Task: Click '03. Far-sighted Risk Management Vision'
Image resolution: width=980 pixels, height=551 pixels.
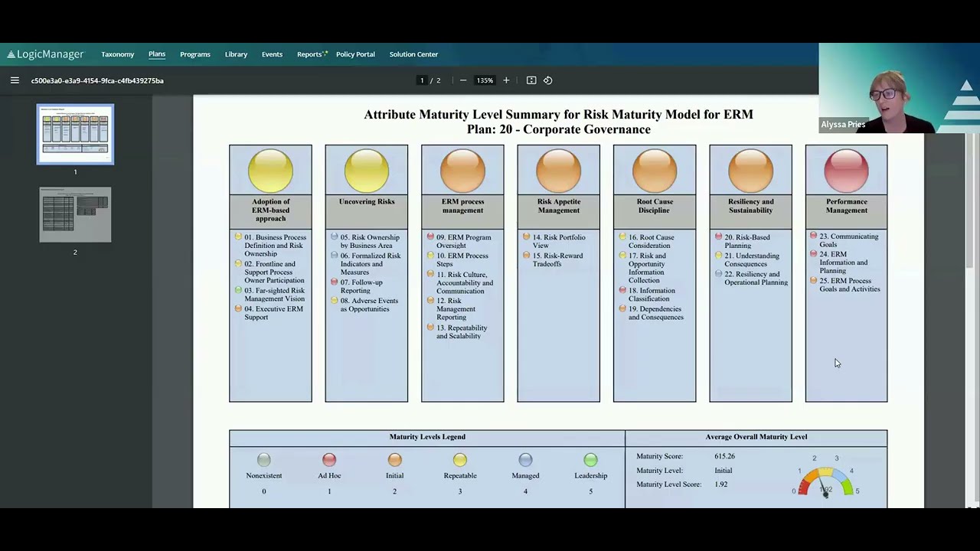Action: pyautogui.click(x=274, y=295)
